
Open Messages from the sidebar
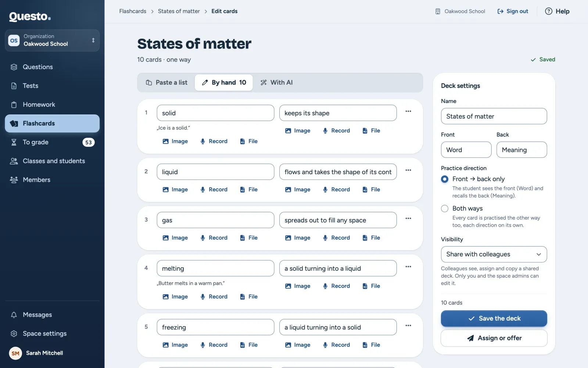tap(52, 315)
